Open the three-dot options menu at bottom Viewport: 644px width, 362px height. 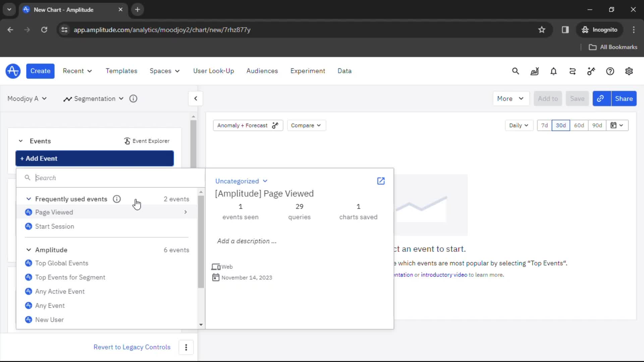coord(186,347)
